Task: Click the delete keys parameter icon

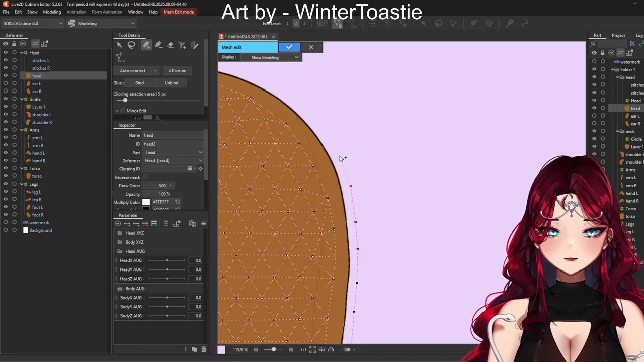Action: (145, 224)
